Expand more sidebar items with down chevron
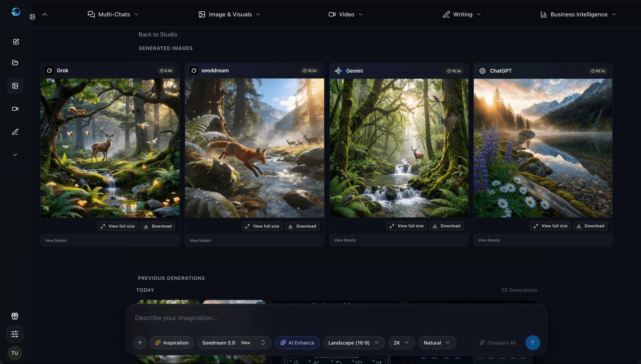This screenshot has height=364, width=641. pyautogui.click(x=15, y=155)
